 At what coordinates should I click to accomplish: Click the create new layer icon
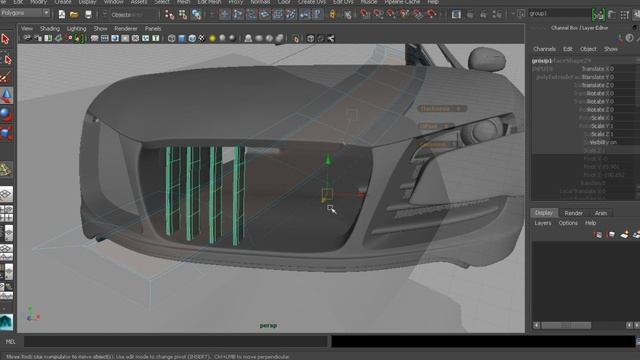point(624,235)
